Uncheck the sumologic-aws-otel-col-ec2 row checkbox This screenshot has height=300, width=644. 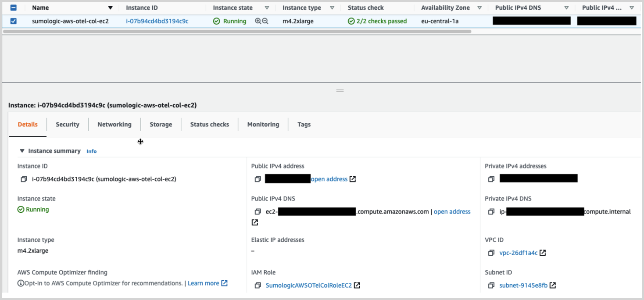tap(13, 21)
